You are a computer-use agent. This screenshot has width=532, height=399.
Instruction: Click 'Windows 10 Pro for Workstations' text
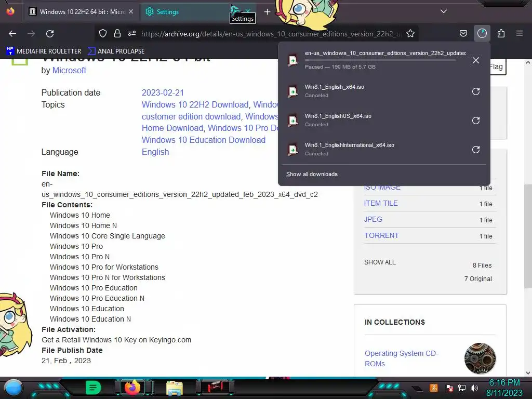click(104, 267)
